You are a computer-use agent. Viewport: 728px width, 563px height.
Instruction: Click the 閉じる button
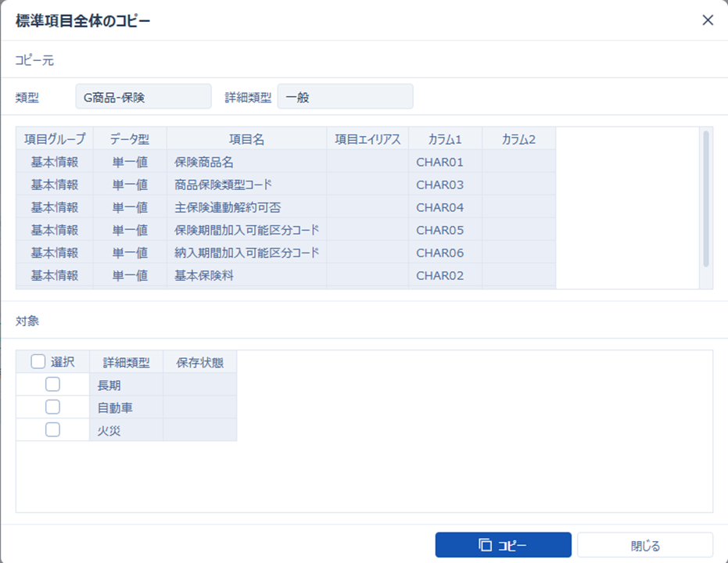click(x=644, y=545)
